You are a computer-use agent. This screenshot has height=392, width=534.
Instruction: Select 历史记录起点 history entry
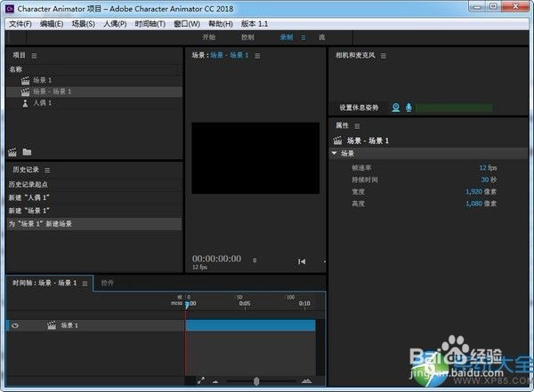[x=94, y=184]
